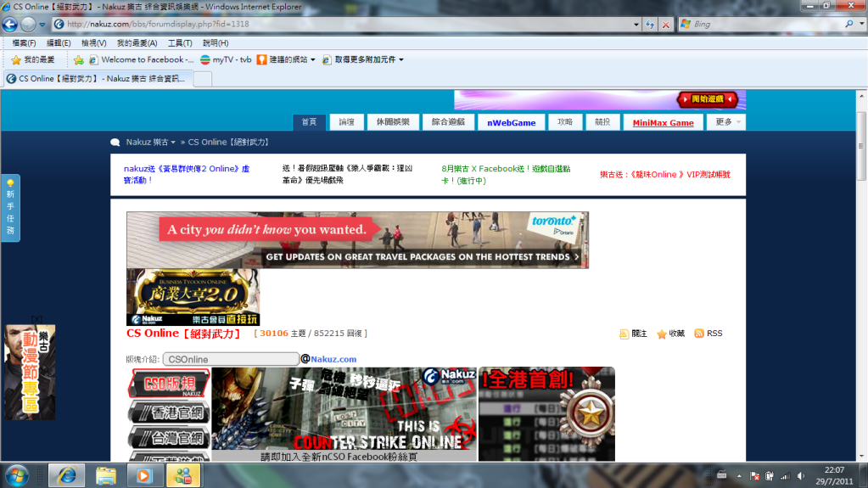Stop loading with the red X icon

(x=666, y=25)
